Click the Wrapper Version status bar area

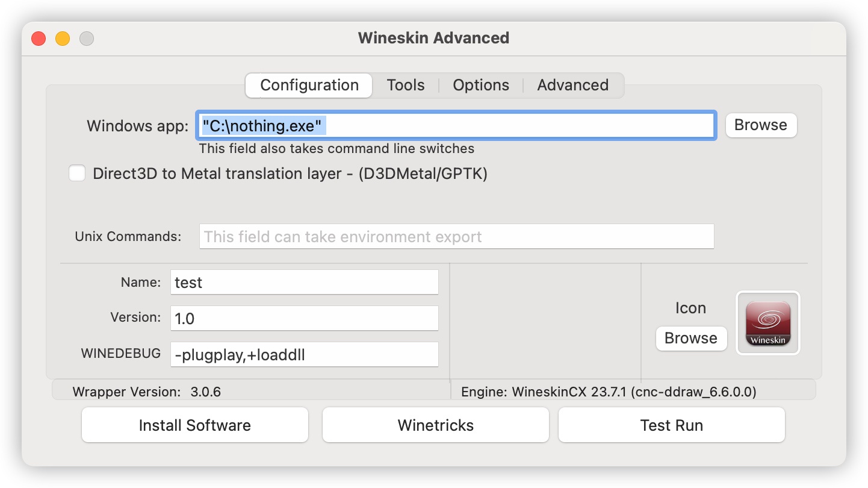[149, 392]
